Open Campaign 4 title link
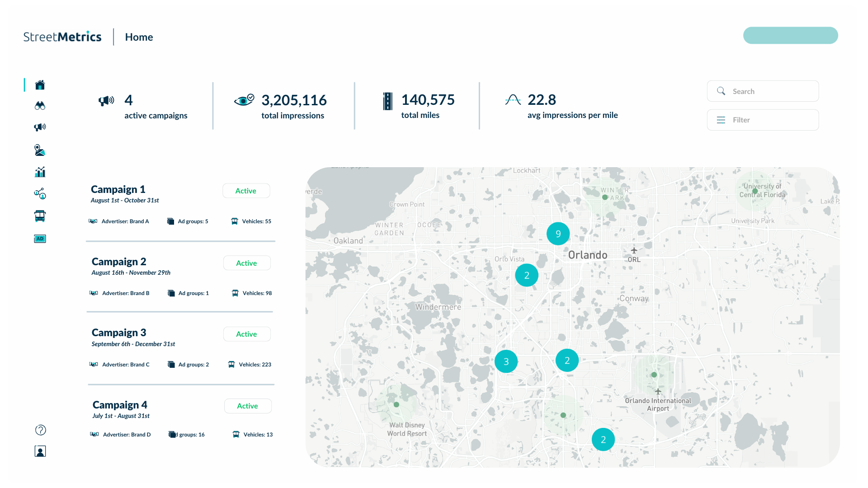Image resolution: width=868 pixels, height=488 pixels. [x=120, y=405]
